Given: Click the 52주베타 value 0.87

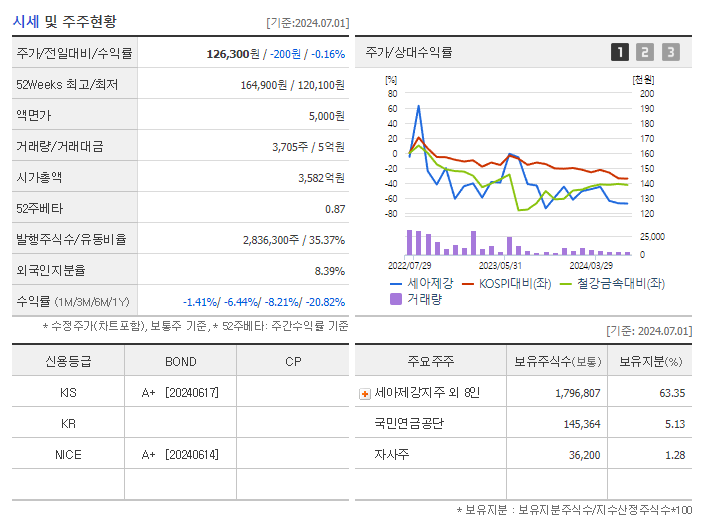Looking at the screenshot, I should coord(335,209).
